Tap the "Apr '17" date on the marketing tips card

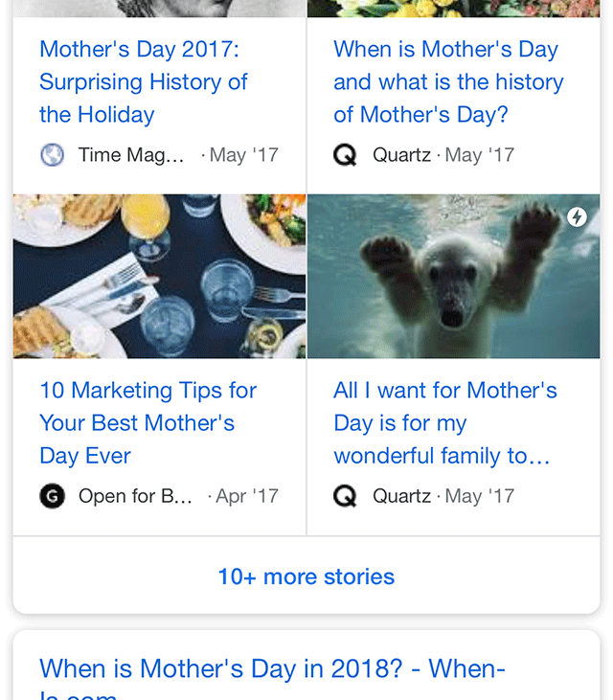tap(247, 496)
